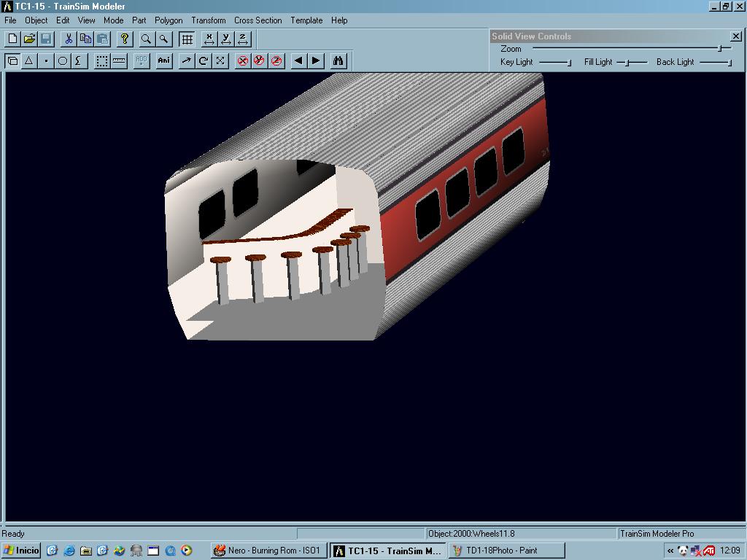Select the triangle polygon mode icon
Viewport: 747px width, 560px height.
coord(29,61)
